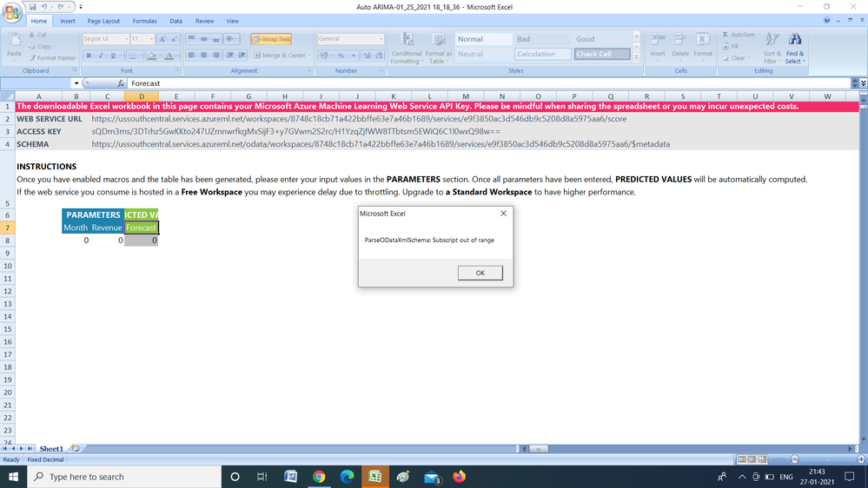Click the Comma Style icon
868x488 pixels.
(353, 56)
